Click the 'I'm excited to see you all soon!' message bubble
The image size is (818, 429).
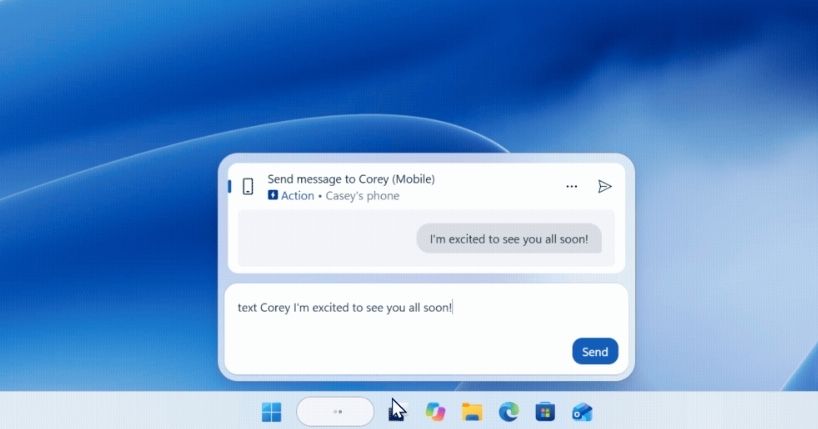[509, 239]
